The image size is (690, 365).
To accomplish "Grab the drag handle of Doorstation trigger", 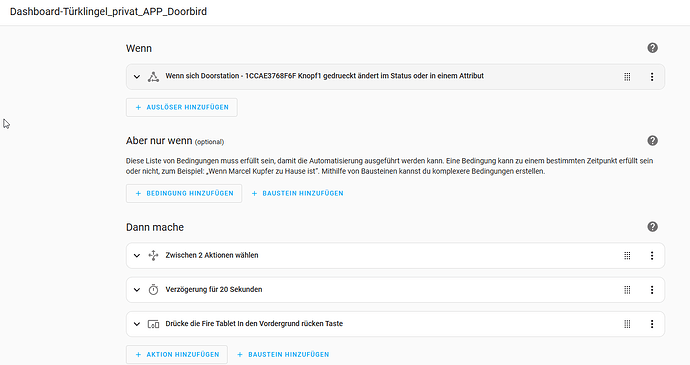I will (627, 77).
